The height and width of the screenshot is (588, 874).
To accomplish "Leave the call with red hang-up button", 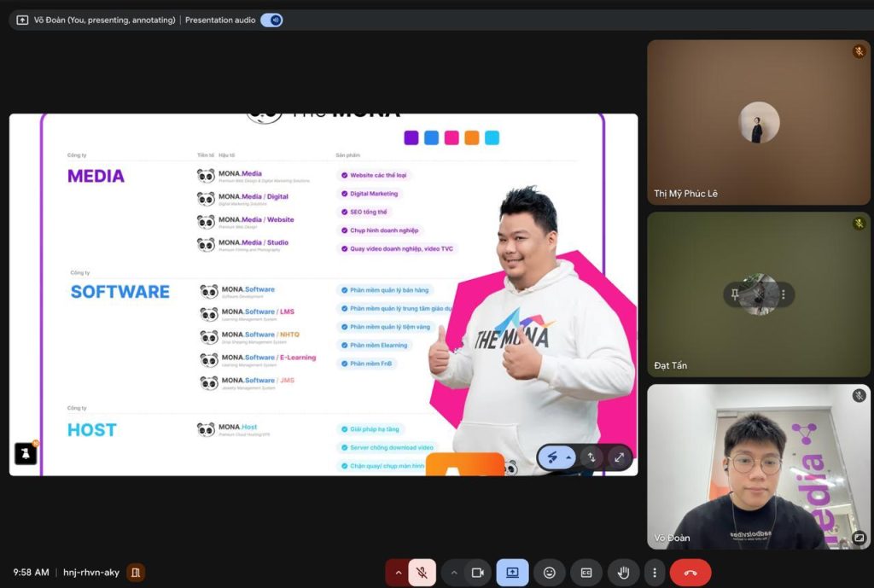I will point(690,573).
